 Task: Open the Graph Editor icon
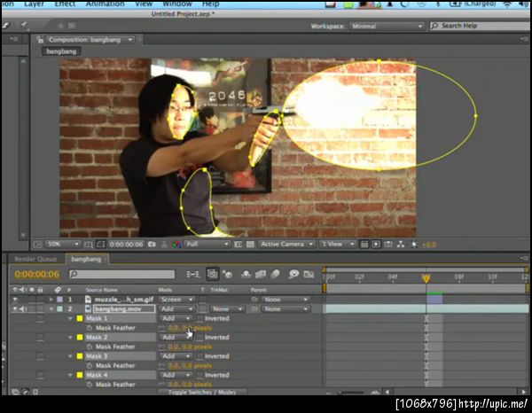309,274
